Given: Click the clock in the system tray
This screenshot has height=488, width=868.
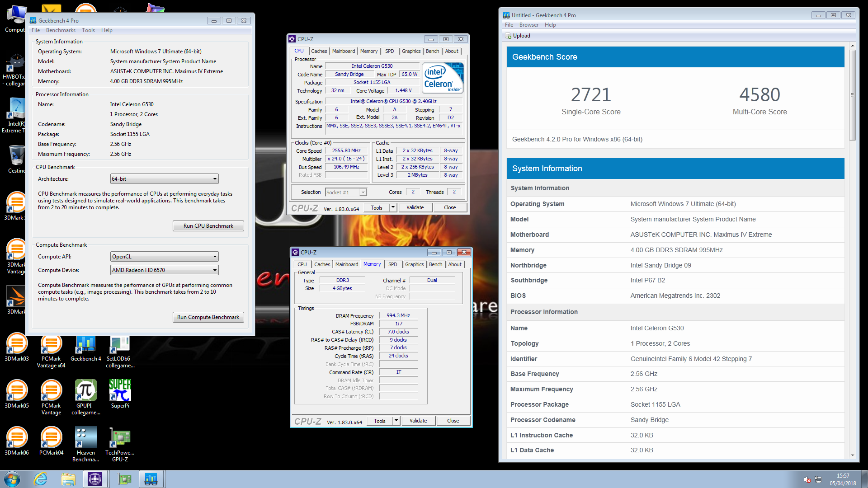Looking at the screenshot, I should pyautogui.click(x=843, y=479).
